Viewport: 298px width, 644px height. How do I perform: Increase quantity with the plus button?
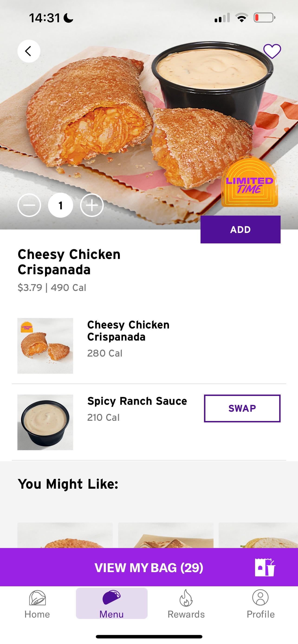(x=92, y=205)
